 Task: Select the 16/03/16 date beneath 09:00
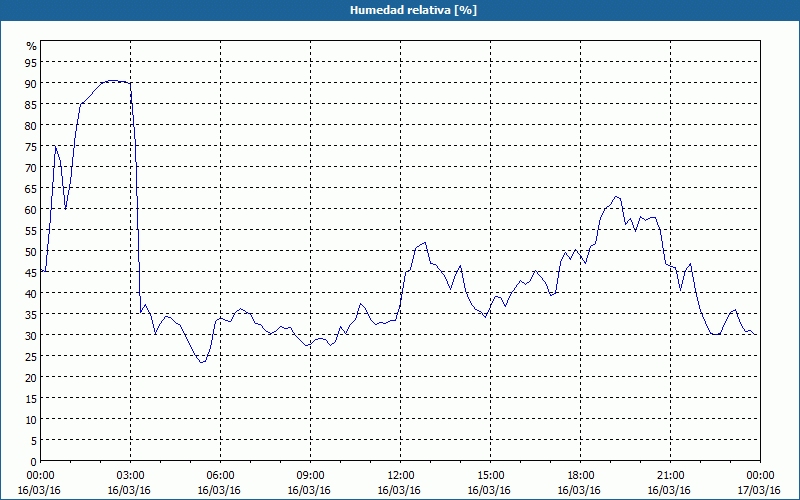[x=309, y=490]
